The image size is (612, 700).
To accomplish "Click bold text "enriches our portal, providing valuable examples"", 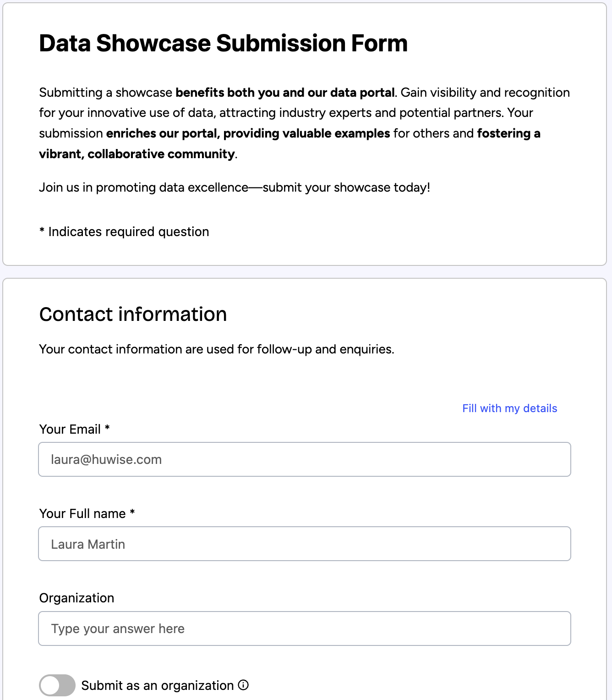I will 248,133.
